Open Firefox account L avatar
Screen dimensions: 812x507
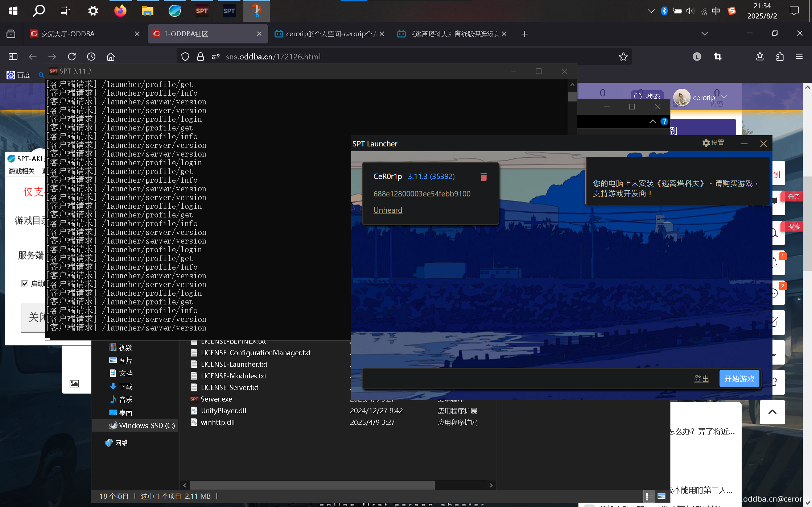click(697, 57)
